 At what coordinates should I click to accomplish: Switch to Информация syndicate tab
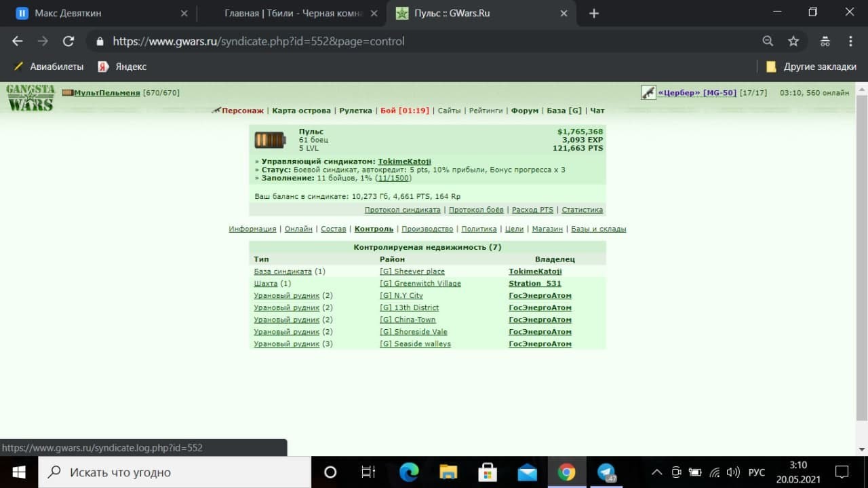[x=252, y=229]
